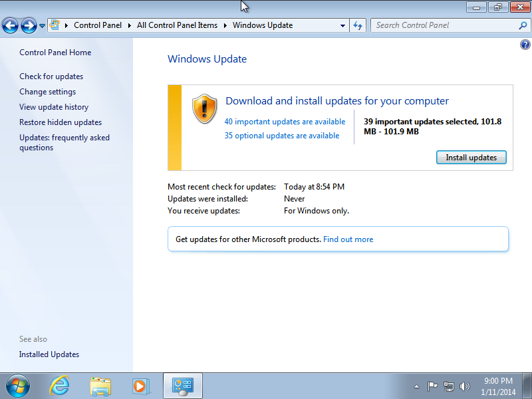Open 35 optional updates are available

point(281,136)
